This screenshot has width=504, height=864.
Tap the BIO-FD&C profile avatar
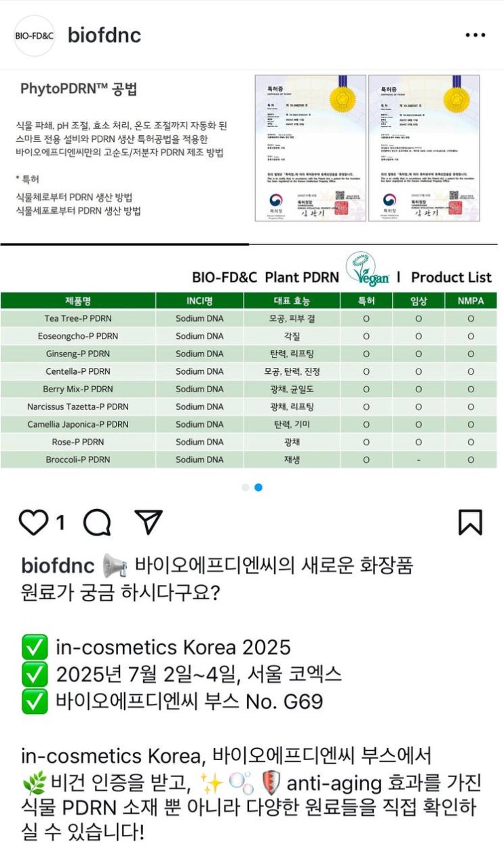(x=34, y=35)
